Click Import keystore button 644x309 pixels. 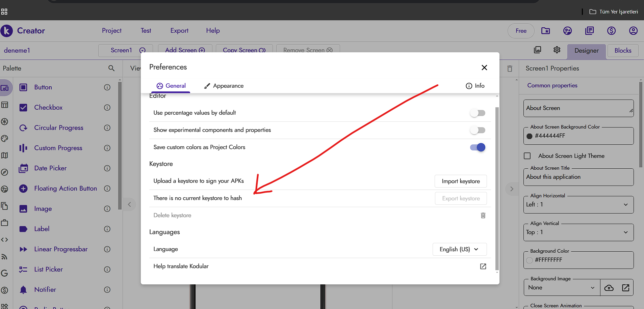[x=461, y=181]
